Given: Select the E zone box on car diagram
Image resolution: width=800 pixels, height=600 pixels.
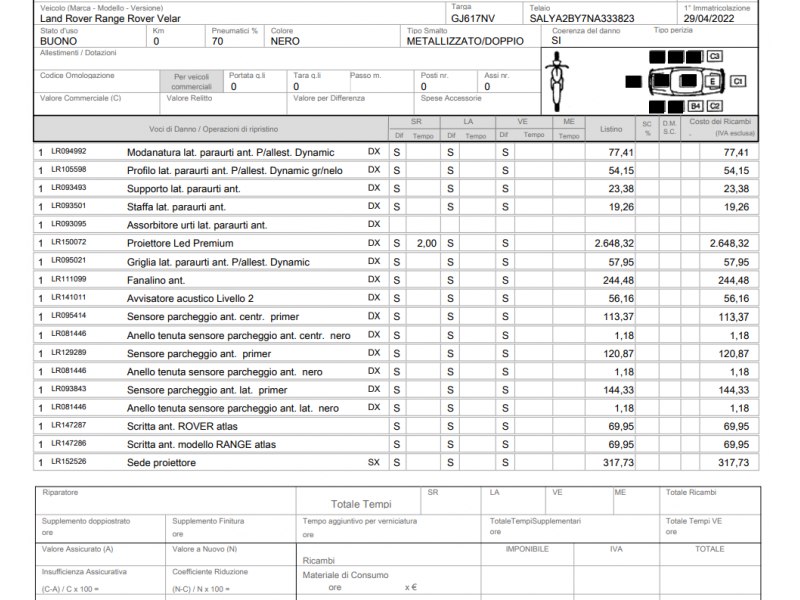Looking at the screenshot, I should point(713,81).
